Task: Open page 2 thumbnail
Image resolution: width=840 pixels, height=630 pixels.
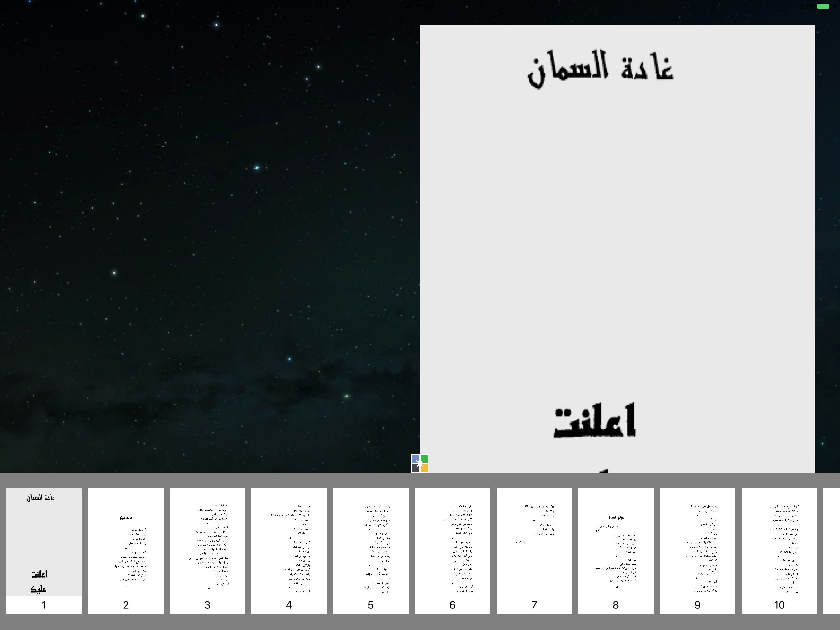Action: point(126,551)
